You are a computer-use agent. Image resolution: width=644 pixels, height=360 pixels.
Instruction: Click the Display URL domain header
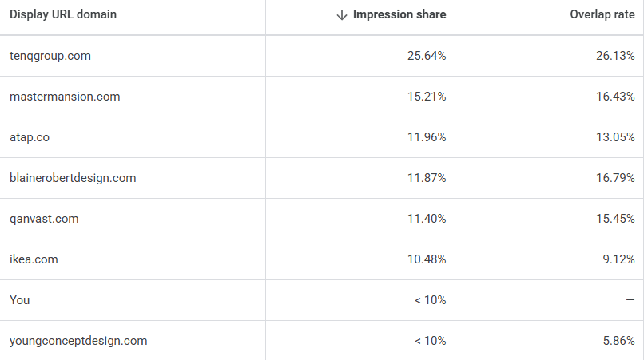(63, 15)
